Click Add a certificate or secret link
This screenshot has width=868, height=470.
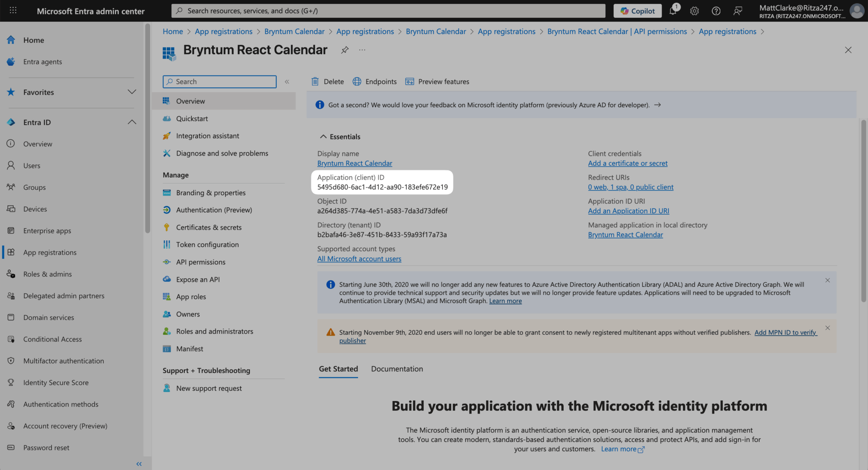(x=627, y=163)
